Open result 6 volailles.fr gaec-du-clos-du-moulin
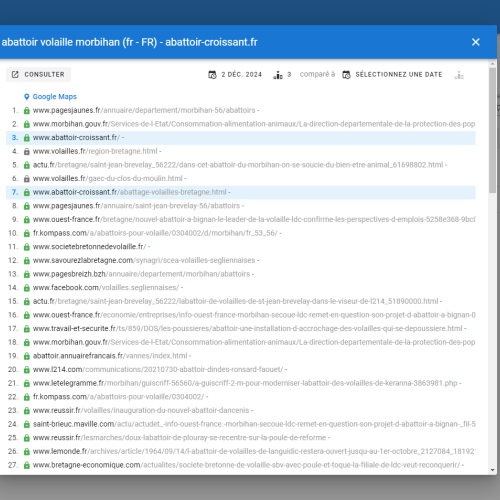This screenshot has height=500, width=500. pyautogui.click(x=108, y=179)
